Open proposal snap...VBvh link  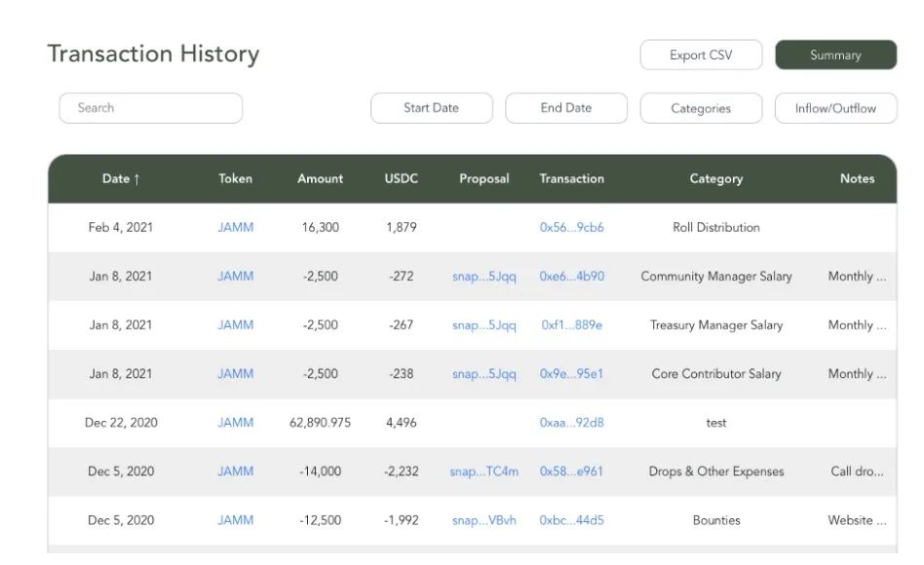pyautogui.click(x=483, y=520)
